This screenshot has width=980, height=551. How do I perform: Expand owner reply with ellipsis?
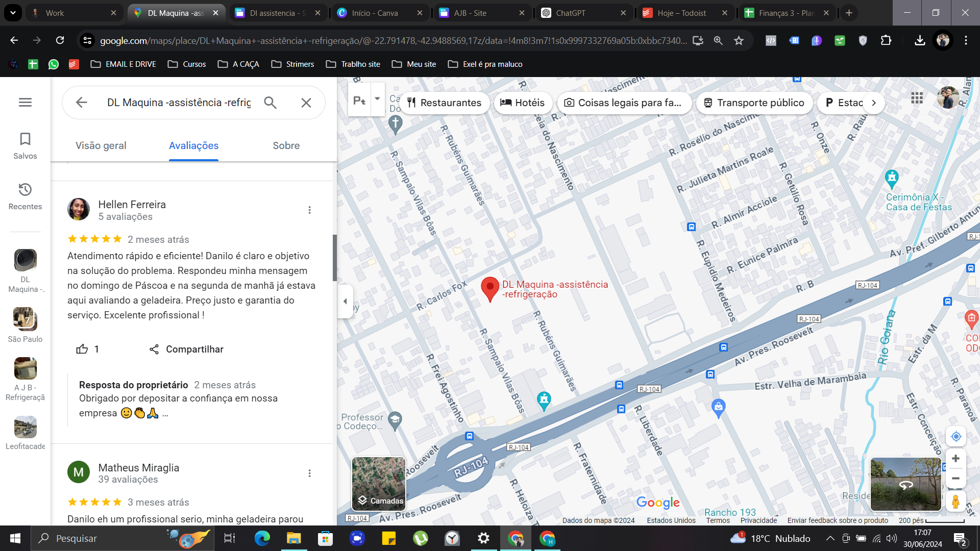(x=165, y=414)
